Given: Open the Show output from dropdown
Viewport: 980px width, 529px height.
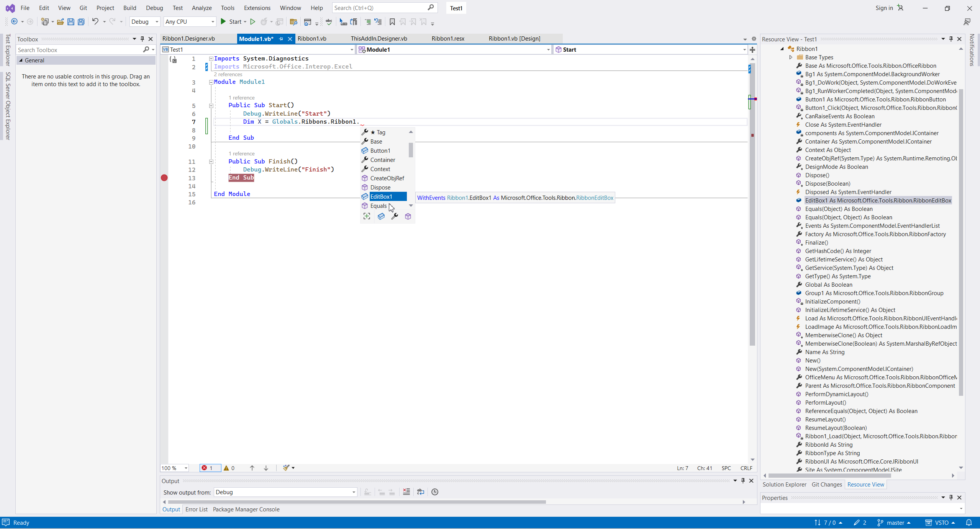Looking at the screenshot, I should [285, 492].
